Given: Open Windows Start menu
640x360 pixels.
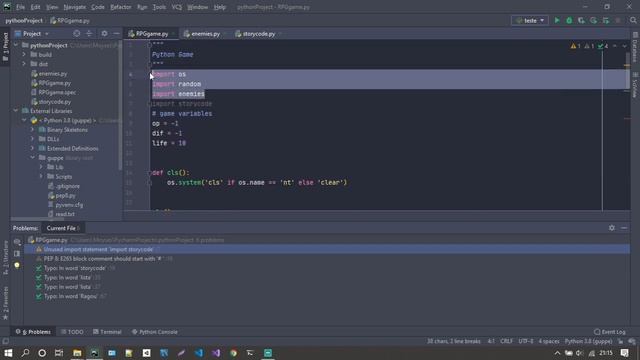Looking at the screenshot, I should (8, 353).
